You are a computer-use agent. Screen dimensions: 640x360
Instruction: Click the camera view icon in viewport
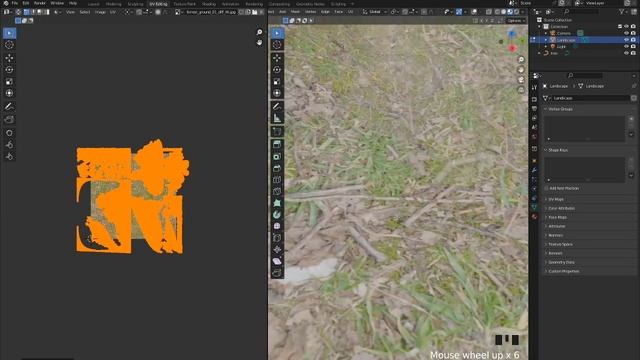521,80
